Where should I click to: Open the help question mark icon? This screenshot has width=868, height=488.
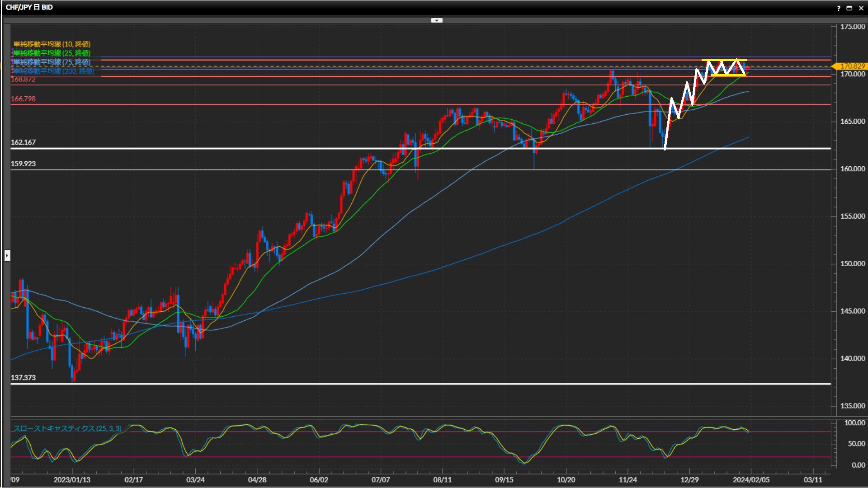tap(839, 8)
